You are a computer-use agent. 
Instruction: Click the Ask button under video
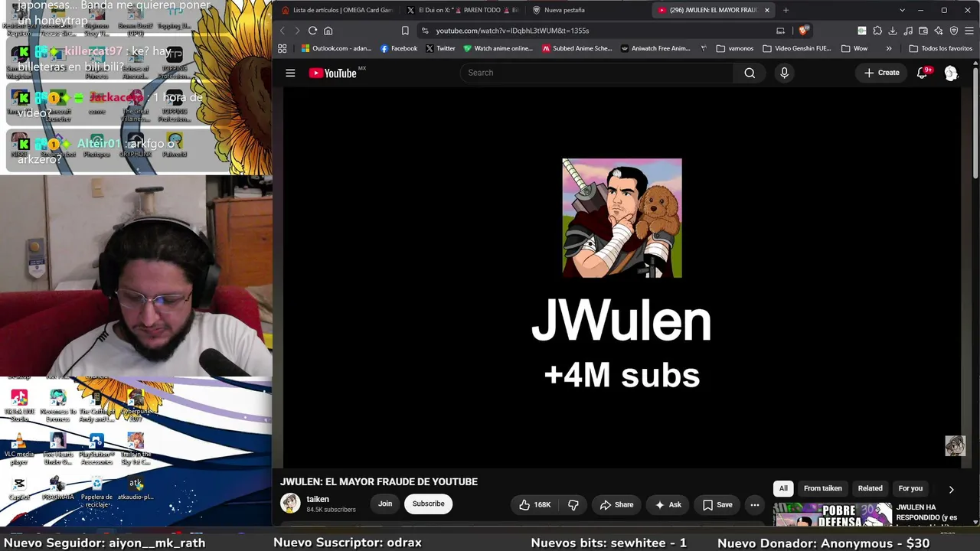[668, 504]
